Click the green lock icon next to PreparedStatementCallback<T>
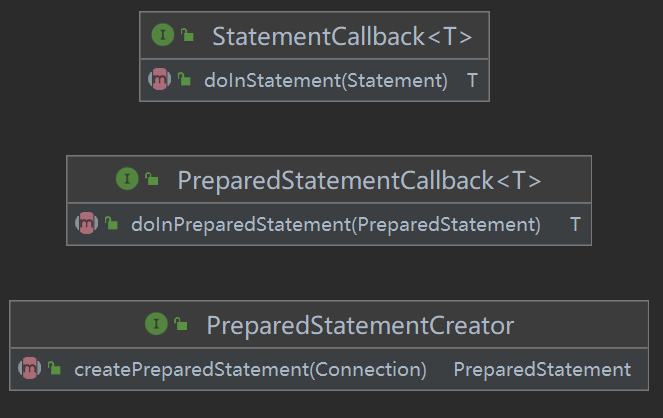Viewport: 663px width, 418px height. tap(151, 180)
